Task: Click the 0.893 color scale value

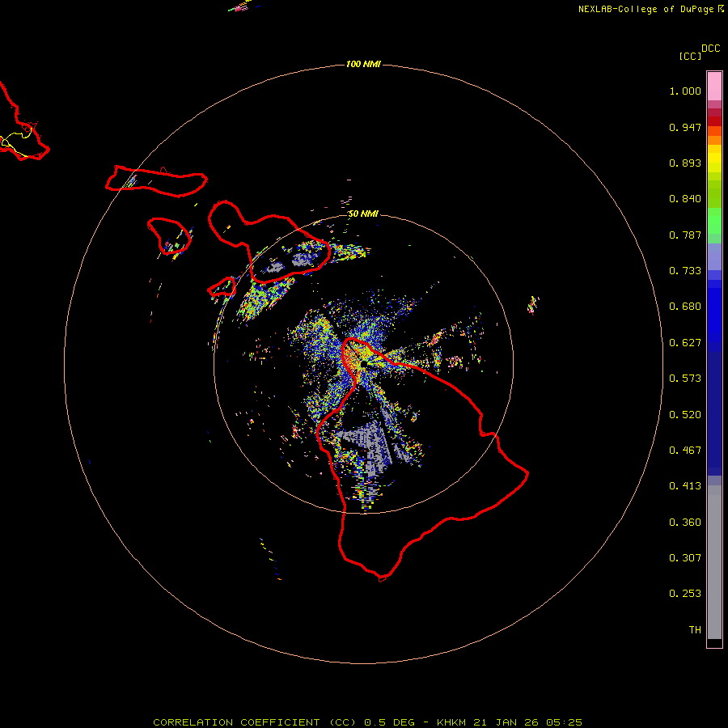Action: point(685,163)
